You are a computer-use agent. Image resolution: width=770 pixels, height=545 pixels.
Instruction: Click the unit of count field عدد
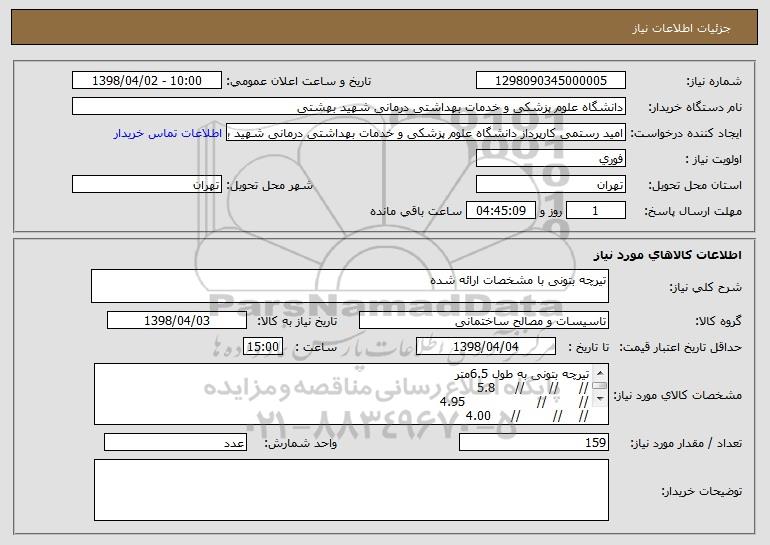175,442
